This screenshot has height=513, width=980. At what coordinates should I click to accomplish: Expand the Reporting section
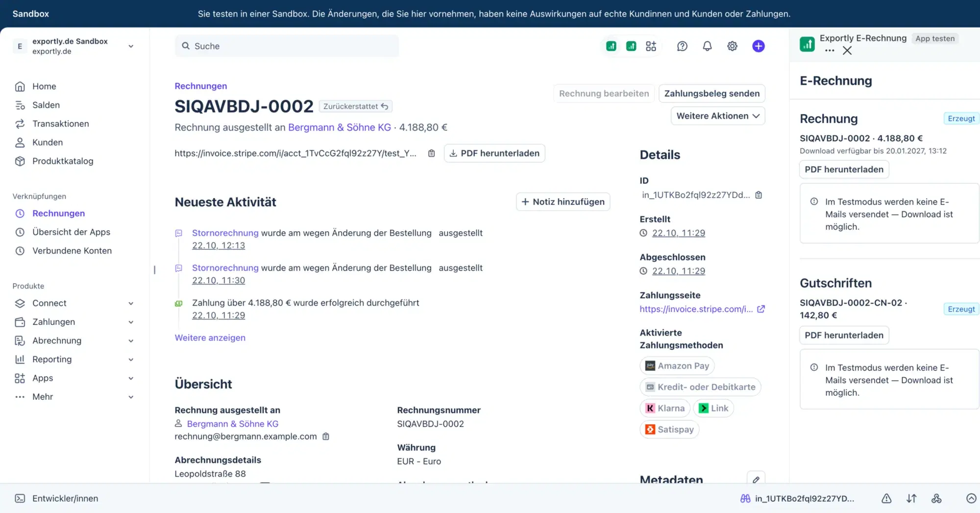point(131,359)
